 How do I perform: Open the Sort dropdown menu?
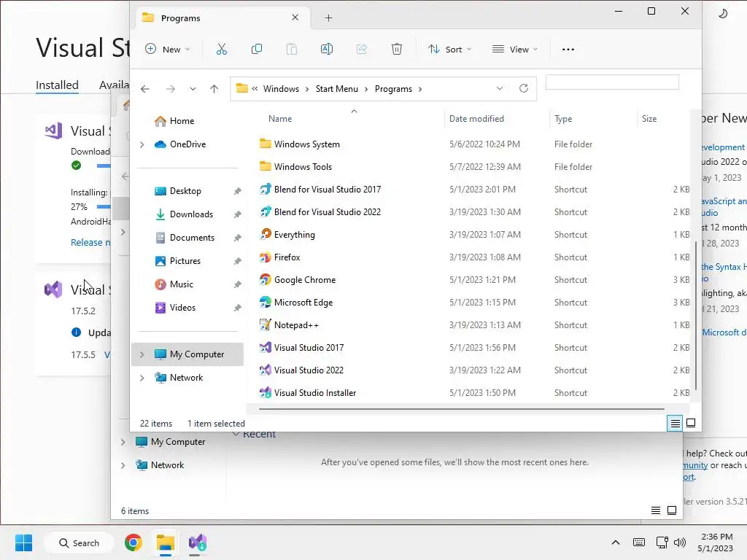449,49
